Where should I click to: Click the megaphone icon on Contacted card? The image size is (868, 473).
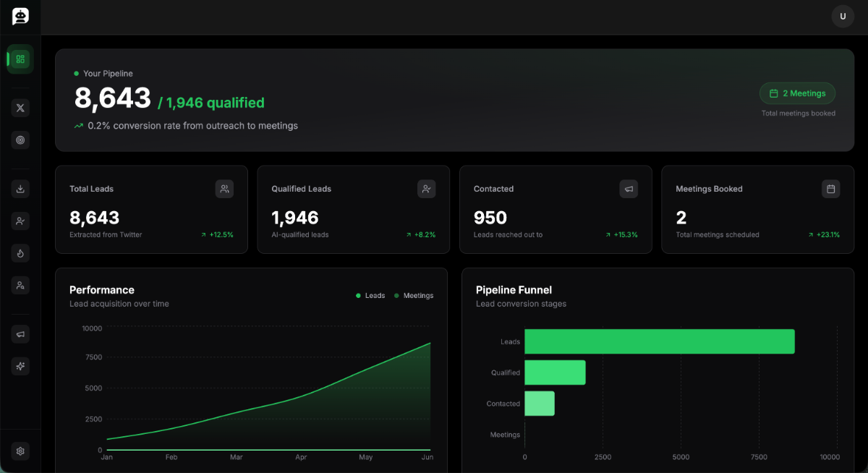[629, 189]
